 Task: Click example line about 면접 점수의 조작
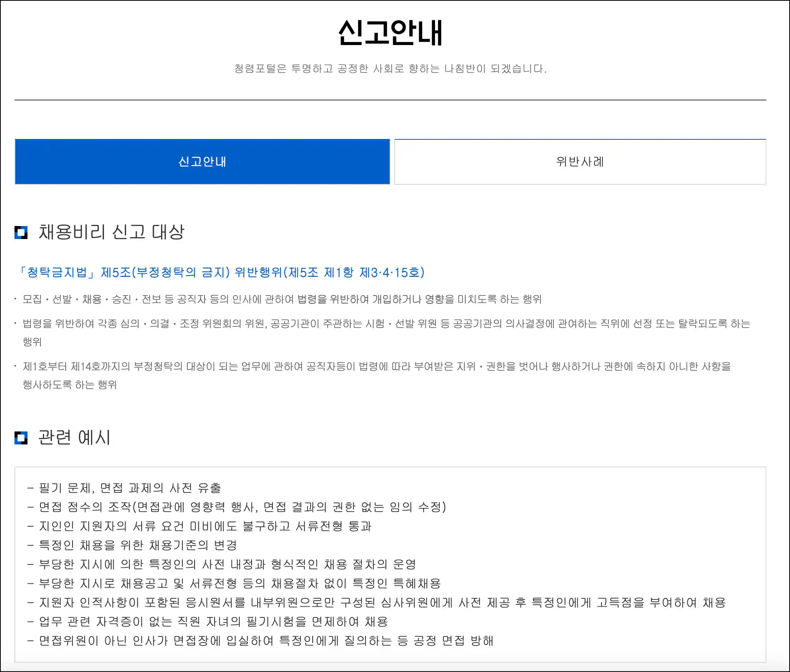point(242,507)
